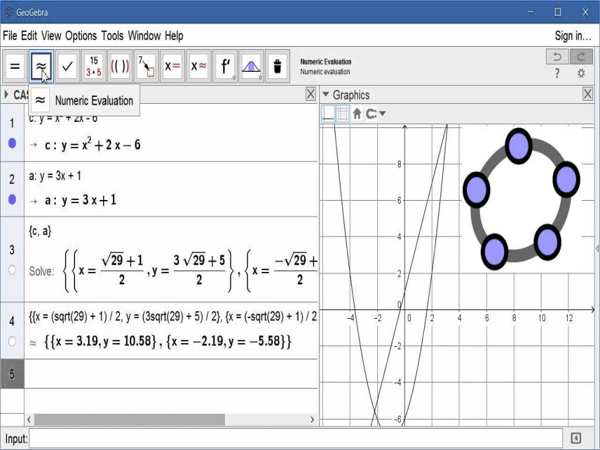
Task: Toggle visibility of row 1 object c
Action: [x=12, y=143]
